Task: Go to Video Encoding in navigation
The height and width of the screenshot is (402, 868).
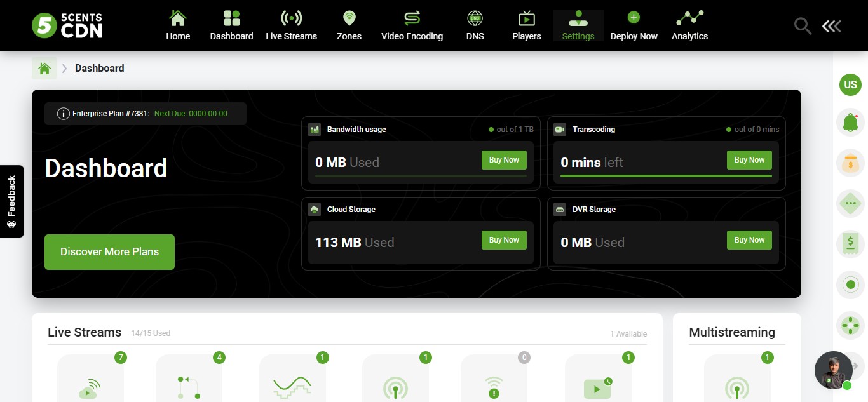Action: pos(412,25)
